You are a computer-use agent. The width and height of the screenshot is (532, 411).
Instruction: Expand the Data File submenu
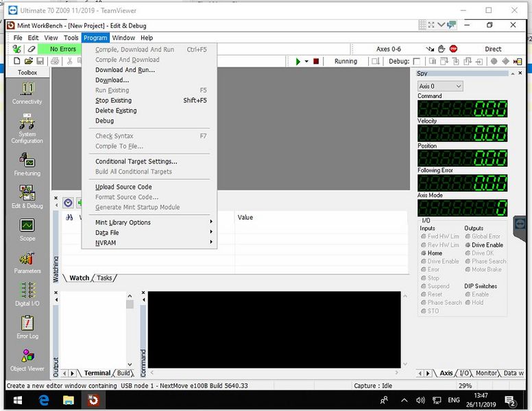point(149,233)
